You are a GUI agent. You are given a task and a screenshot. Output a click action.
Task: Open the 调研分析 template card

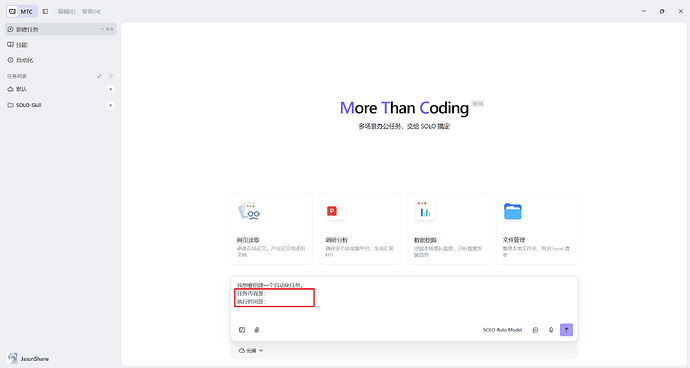point(360,228)
